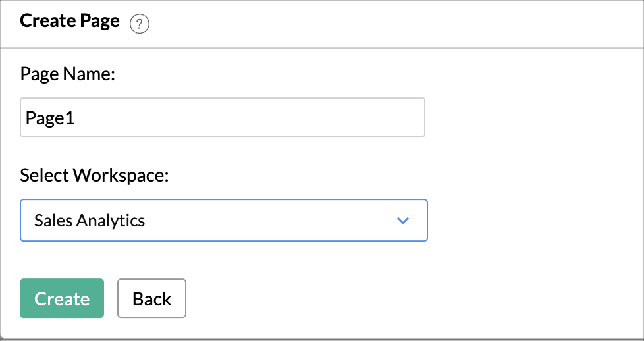The height and width of the screenshot is (341, 644).
Task: Click the Back button
Action: (x=151, y=298)
